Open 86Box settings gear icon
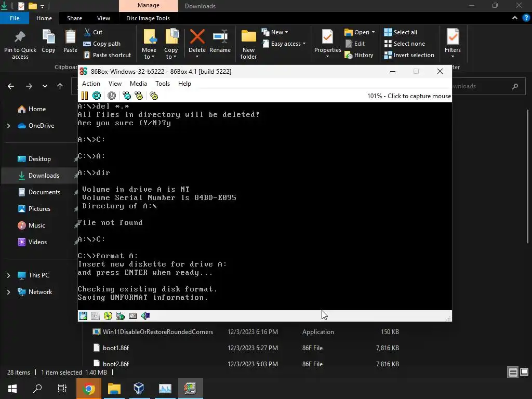This screenshot has height=399, width=532. coord(154,96)
